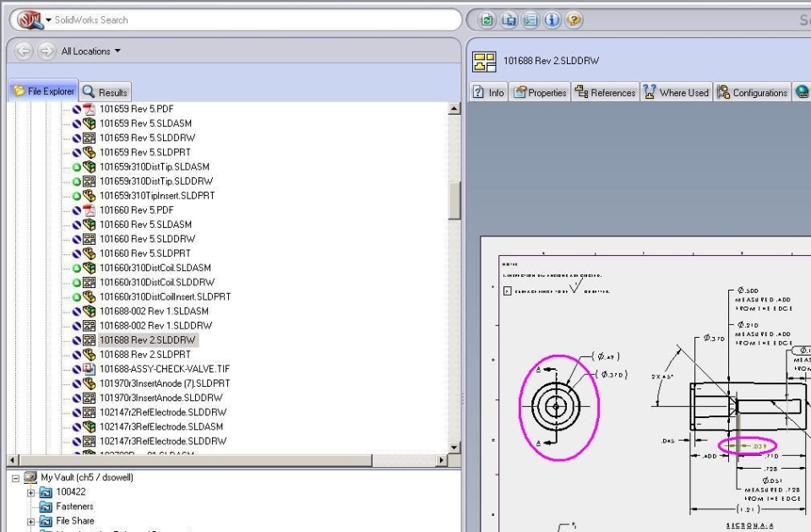Screen dimensions: 811x532
Task: Open the References tab
Action: point(605,92)
